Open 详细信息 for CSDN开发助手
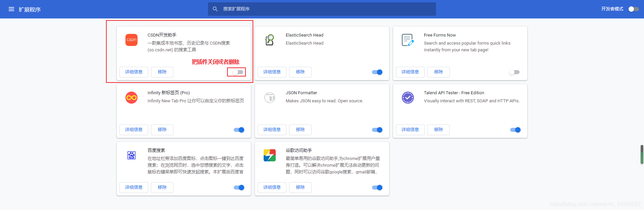The width and height of the screenshot is (644, 210). point(134,72)
